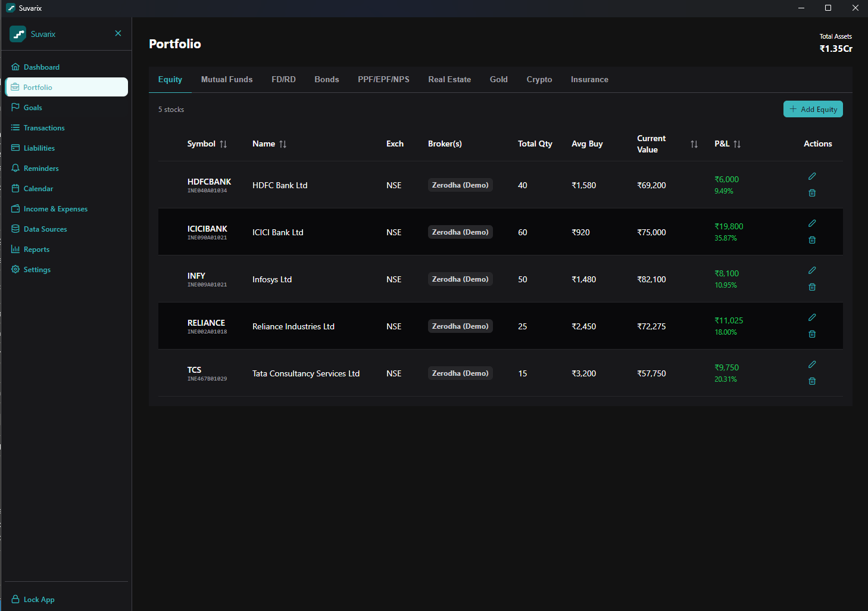Image resolution: width=868 pixels, height=611 pixels.
Task: Click Zerodha (Demo) badge for TCS
Action: click(460, 373)
